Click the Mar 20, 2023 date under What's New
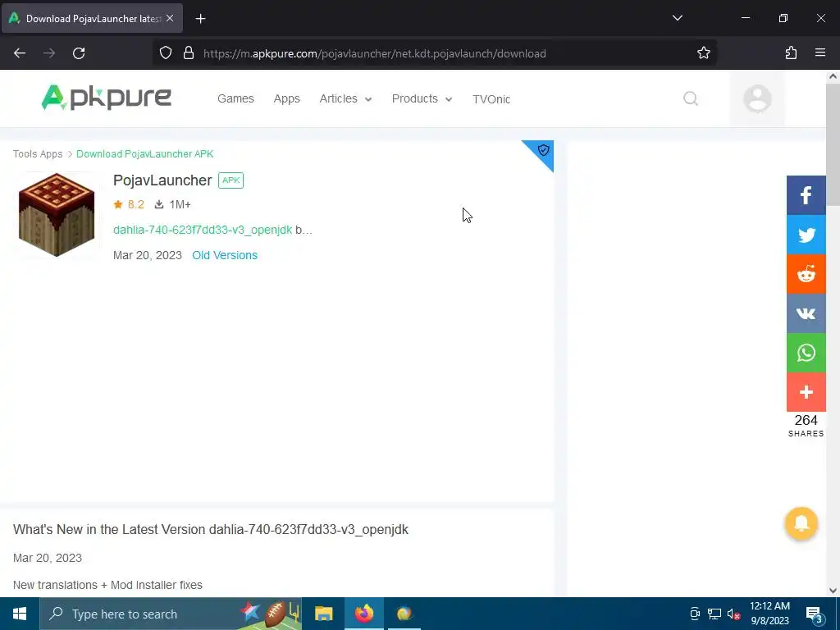Image resolution: width=840 pixels, height=630 pixels. (48, 558)
